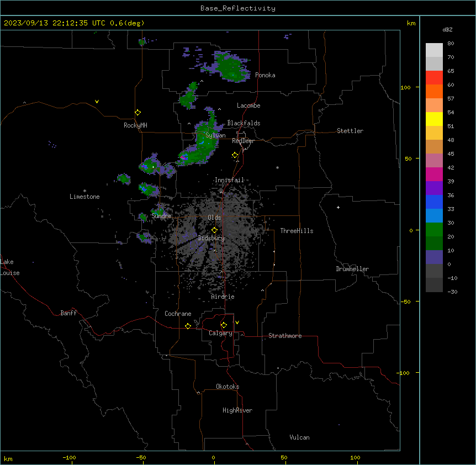Image resolution: width=476 pixels, height=465 pixels.
Task: Click the Blackfalds label
Action: (244, 123)
